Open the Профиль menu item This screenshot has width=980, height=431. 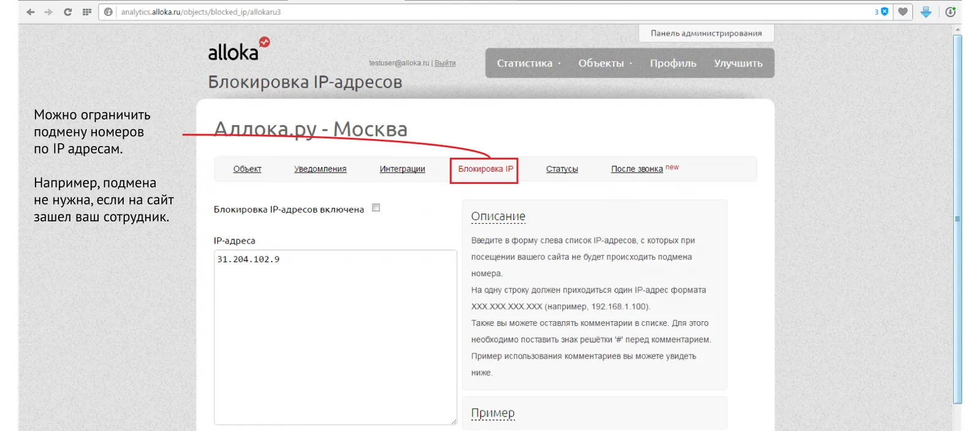(x=673, y=63)
